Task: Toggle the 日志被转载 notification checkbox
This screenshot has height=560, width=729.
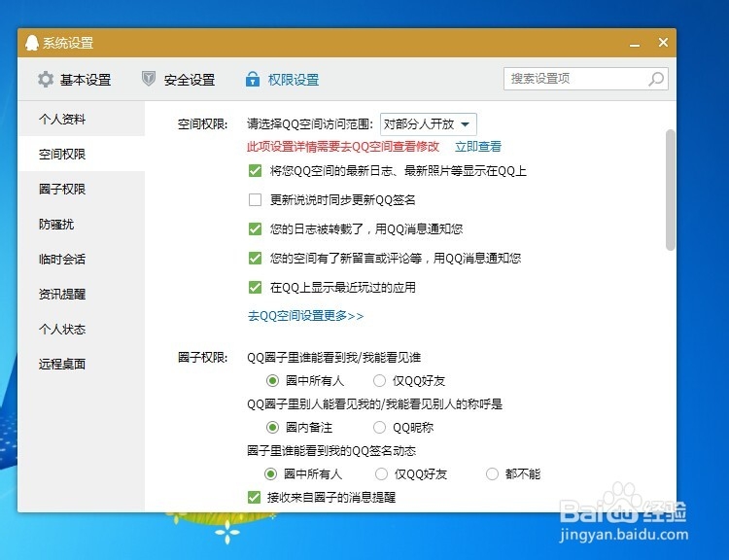Action: tap(255, 228)
